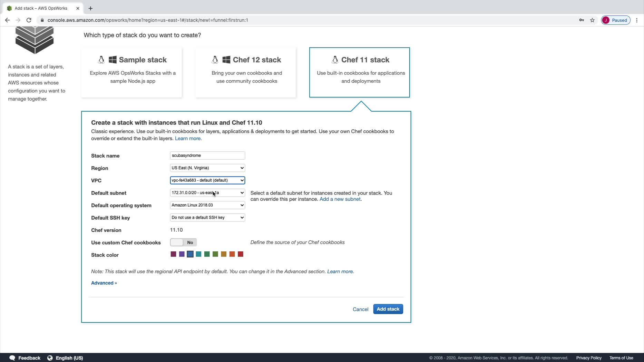Click the Paused profile button
The image size is (644, 362).
616,20
